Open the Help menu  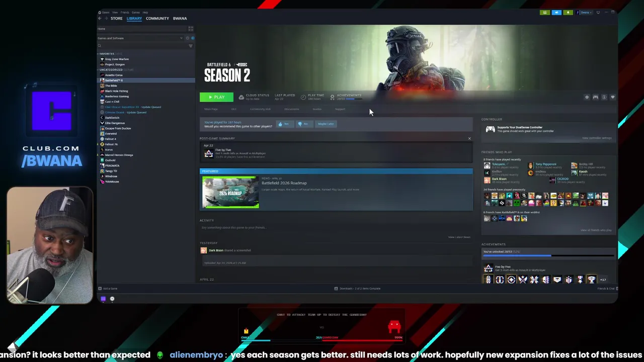(x=145, y=12)
